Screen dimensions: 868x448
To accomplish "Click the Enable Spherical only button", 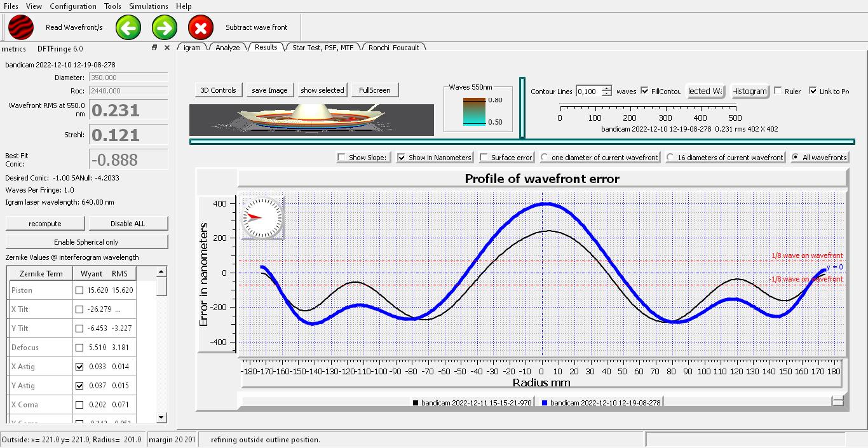I will [x=86, y=242].
